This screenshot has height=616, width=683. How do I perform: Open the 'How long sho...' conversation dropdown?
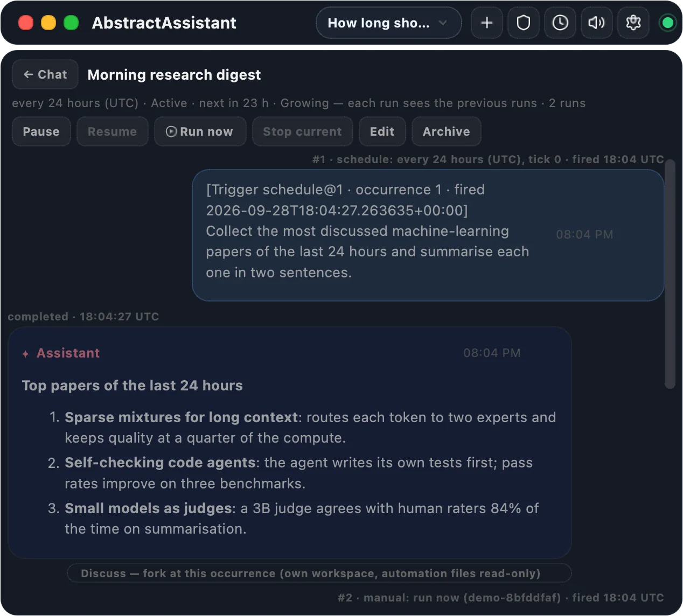click(388, 23)
